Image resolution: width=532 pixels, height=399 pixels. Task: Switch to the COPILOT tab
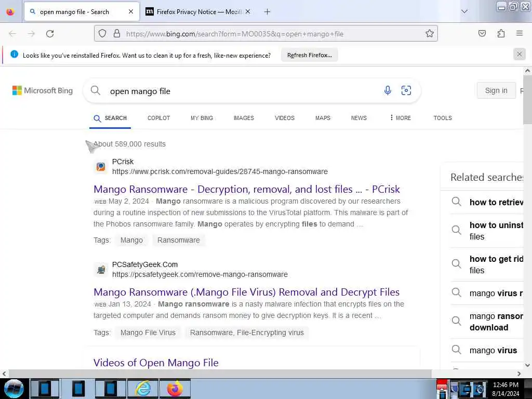(x=158, y=118)
